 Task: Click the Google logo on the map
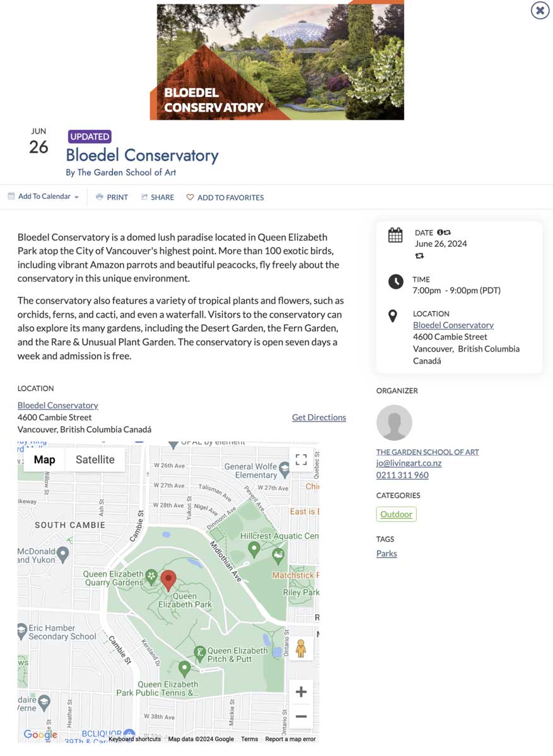[40, 735]
